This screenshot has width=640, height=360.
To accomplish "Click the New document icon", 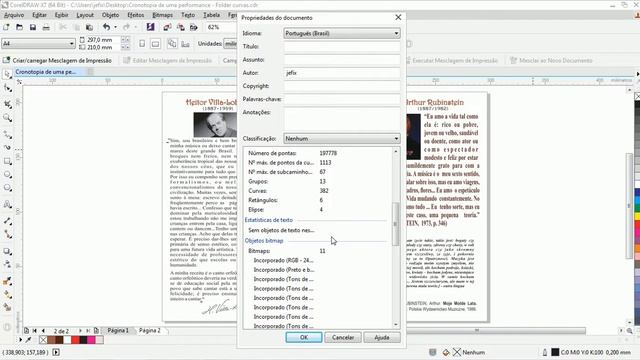I will (x=6, y=27).
